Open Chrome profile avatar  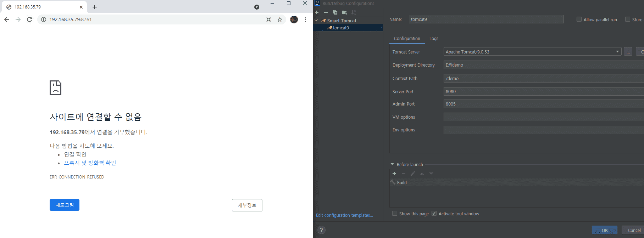[x=294, y=19]
